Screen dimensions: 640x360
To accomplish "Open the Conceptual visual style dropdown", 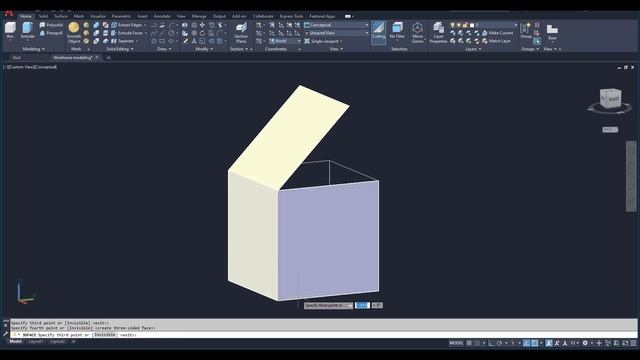I will click(336, 25).
